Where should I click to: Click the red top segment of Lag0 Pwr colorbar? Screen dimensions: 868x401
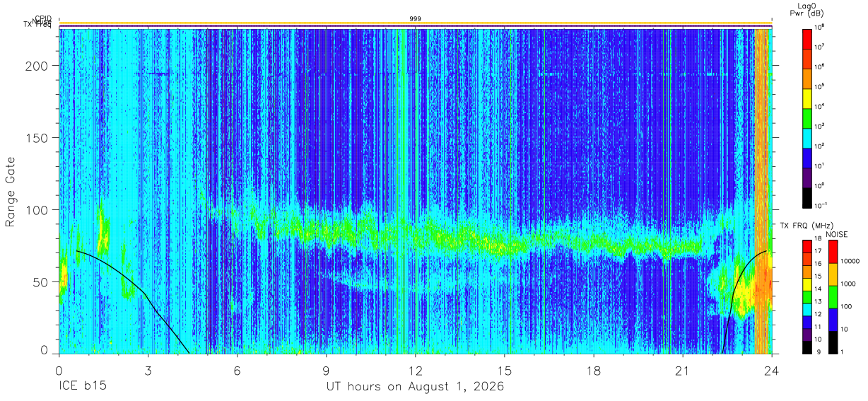[807, 38]
